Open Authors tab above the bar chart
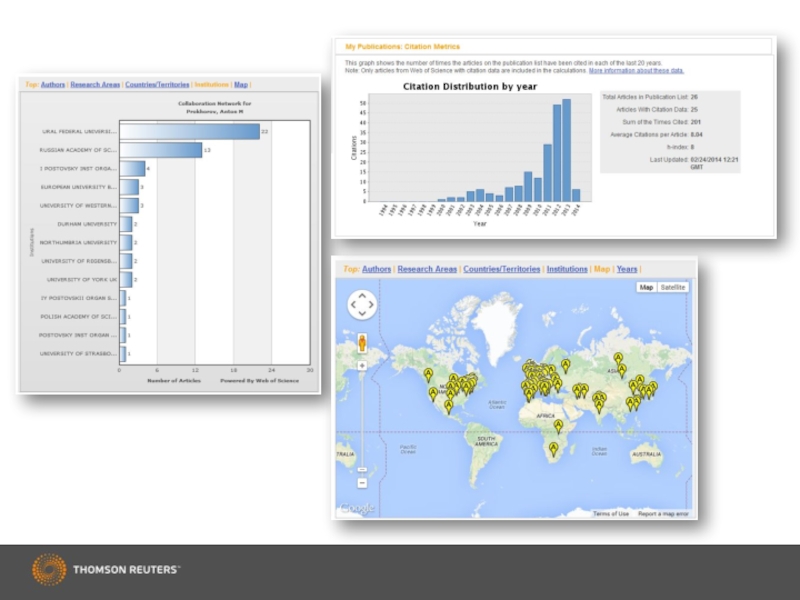The image size is (800, 600). click(53, 85)
